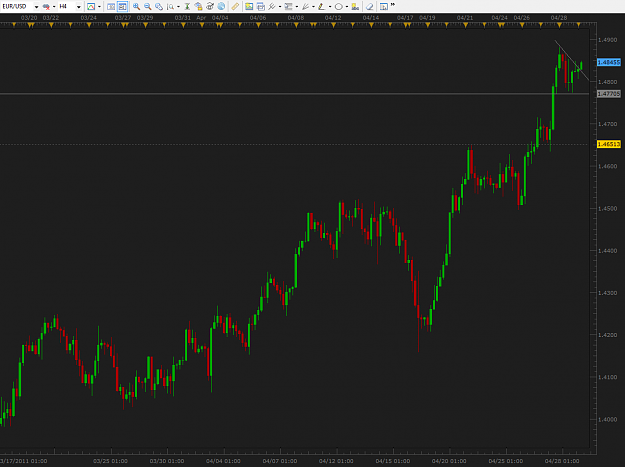Click the chart window icon right of eraser
Screen dimensions: 625x467
coord(384,7)
